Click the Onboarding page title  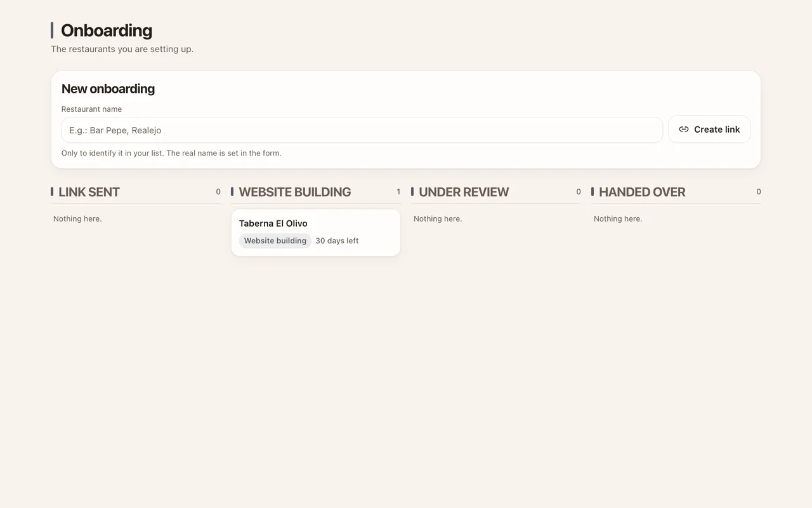[x=107, y=30]
